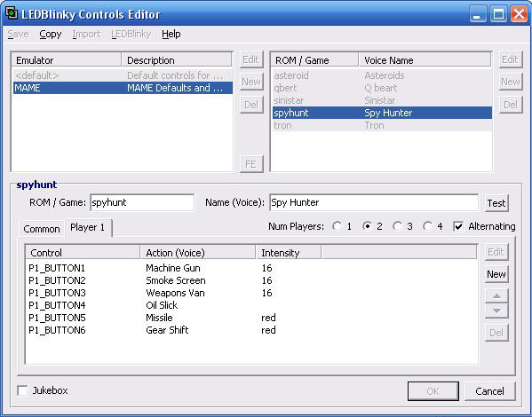The height and width of the screenshot is (417, 532).
Task: Click the ROM / Game column header
Action: point(315,60)
